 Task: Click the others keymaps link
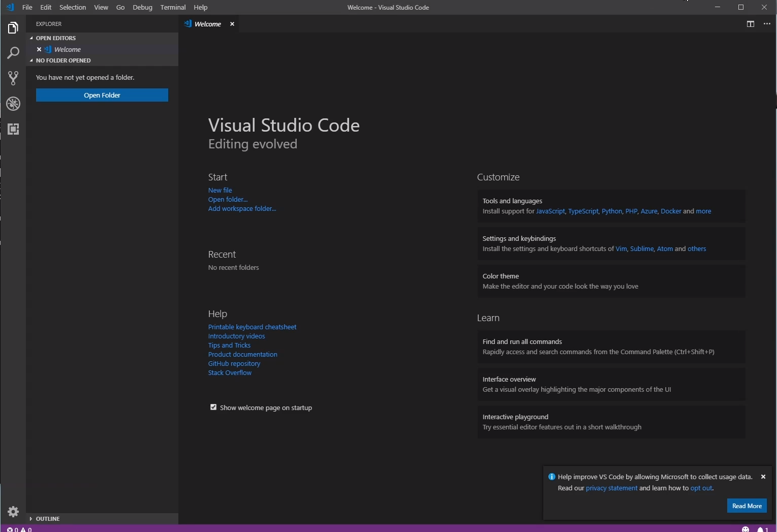coord(697,248)
